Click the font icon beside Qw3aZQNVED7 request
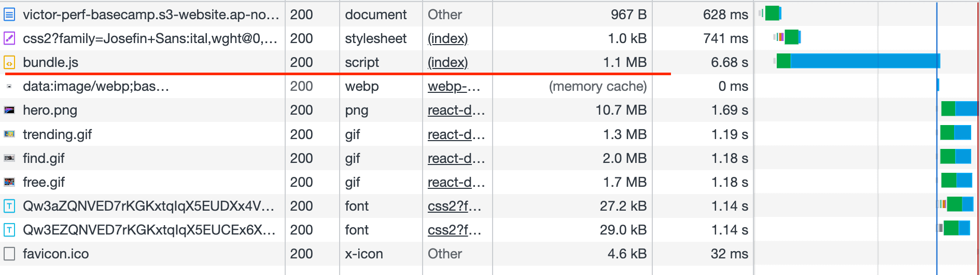Viewport: 980px width, 275px height. 9,206
